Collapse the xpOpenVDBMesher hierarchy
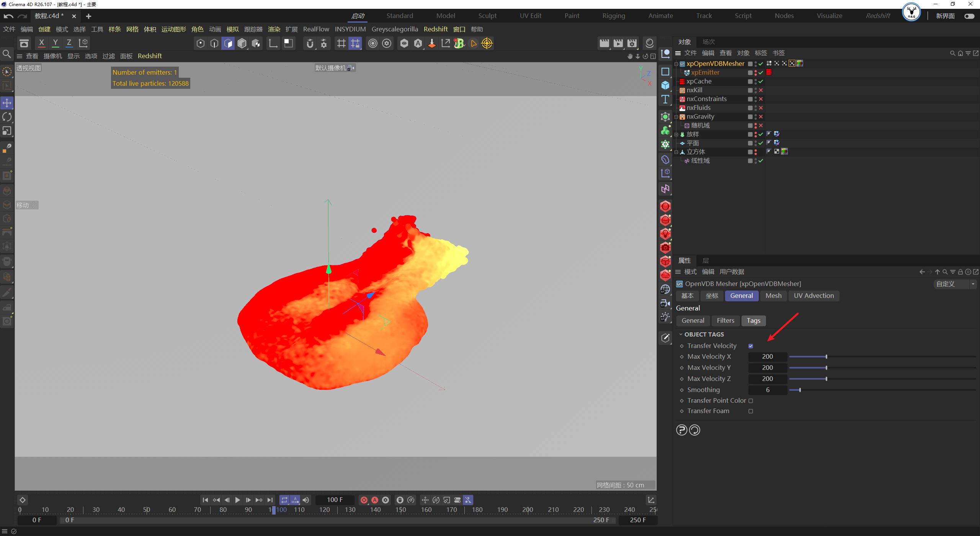980x536 pixels. 676,64
